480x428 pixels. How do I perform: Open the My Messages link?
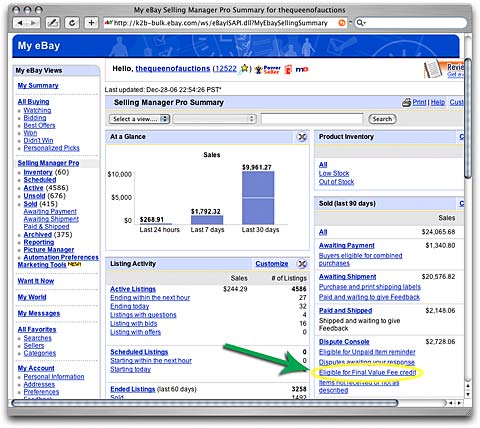point(39,313)
